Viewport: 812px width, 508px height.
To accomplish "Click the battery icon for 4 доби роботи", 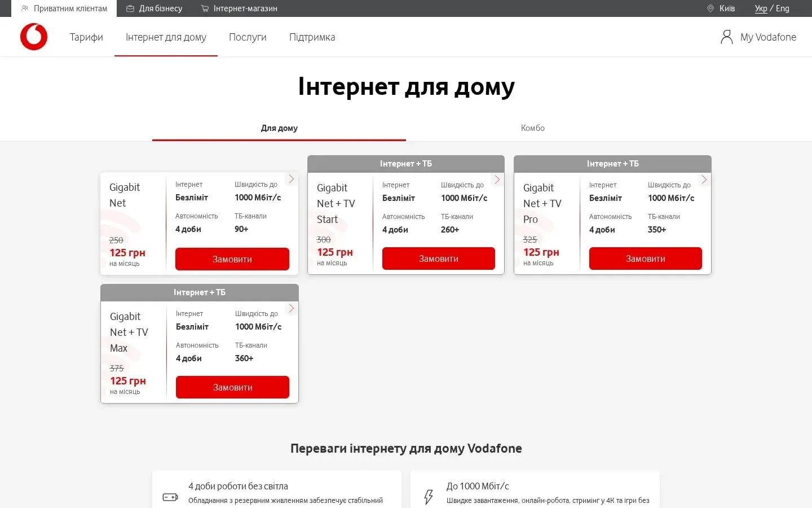I will [170, 497].
